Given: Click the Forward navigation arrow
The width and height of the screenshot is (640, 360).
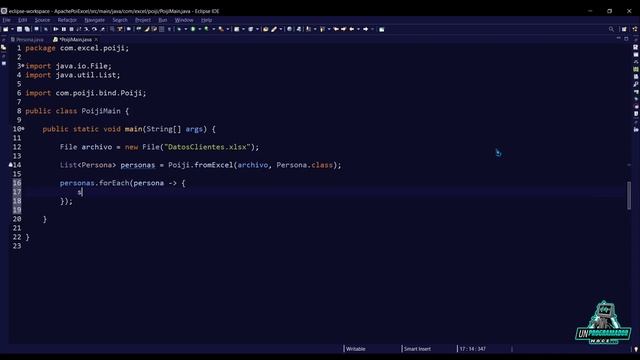Looking at the screenshot, I should (x=366, y=29).
